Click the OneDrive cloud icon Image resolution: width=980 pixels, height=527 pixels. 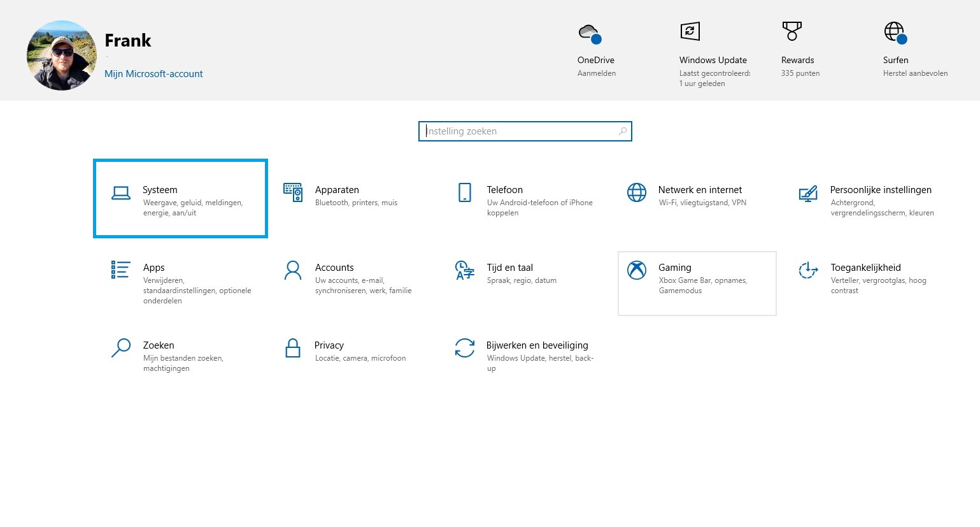[x=590, y=33]
